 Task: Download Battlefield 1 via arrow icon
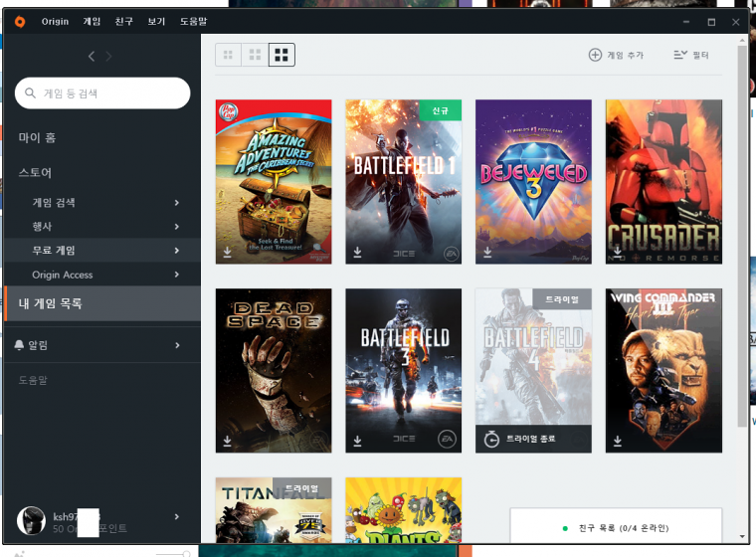click(357, 252)
